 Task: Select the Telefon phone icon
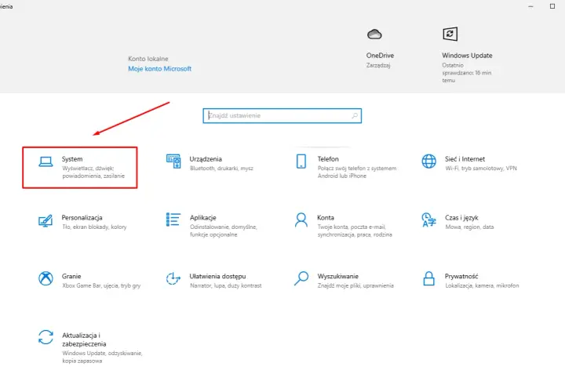coord(301,162)
